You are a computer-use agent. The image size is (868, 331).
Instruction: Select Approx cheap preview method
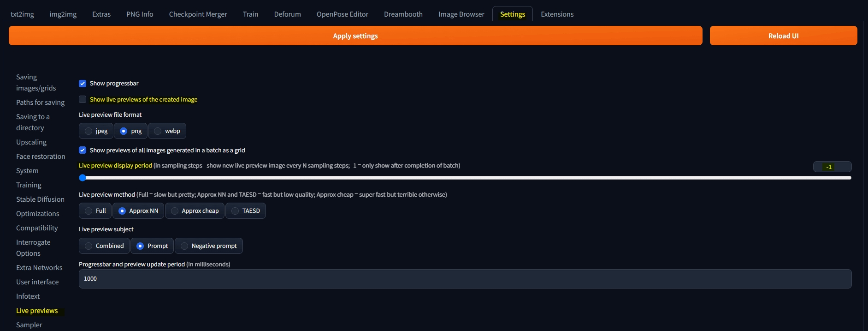click(175, 211)
